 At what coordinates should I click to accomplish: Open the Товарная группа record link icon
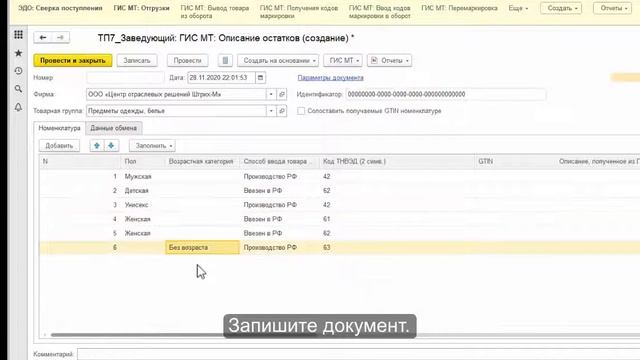(x=282, y=111)
